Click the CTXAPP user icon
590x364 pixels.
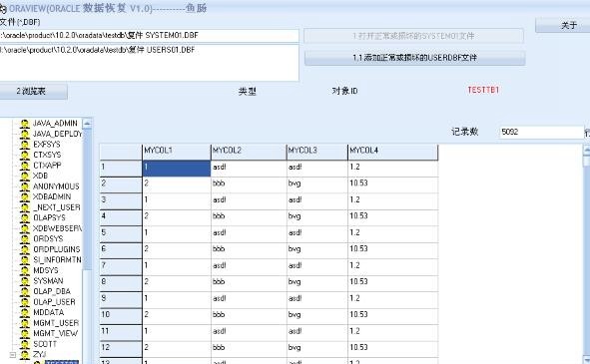click(x=25, y=166)
